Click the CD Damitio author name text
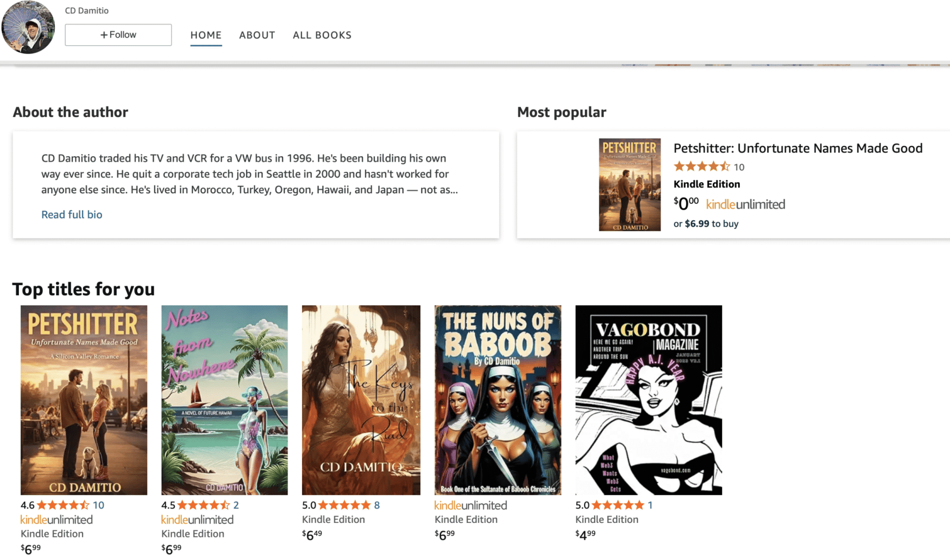The width and height of the screenshot is (950, 560). (x=87, y=10)
